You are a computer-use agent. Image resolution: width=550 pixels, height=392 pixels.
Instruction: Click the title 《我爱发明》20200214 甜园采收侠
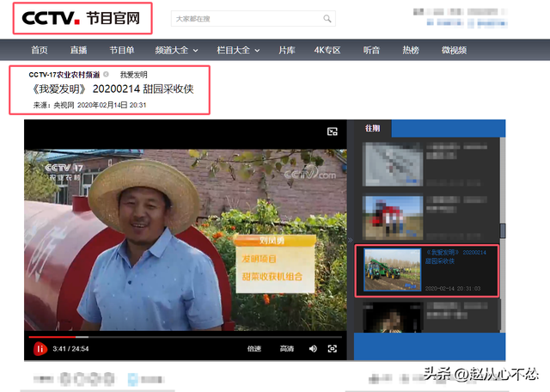(113, 89)
